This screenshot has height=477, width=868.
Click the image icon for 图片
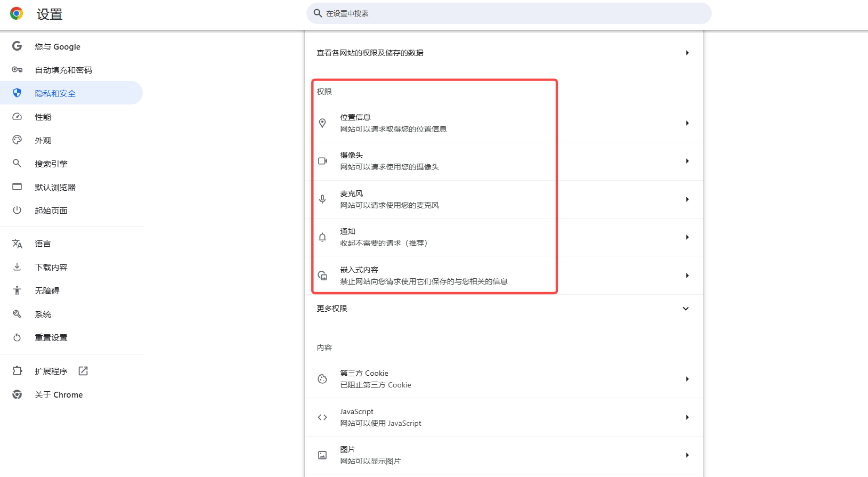click(322, 455)
